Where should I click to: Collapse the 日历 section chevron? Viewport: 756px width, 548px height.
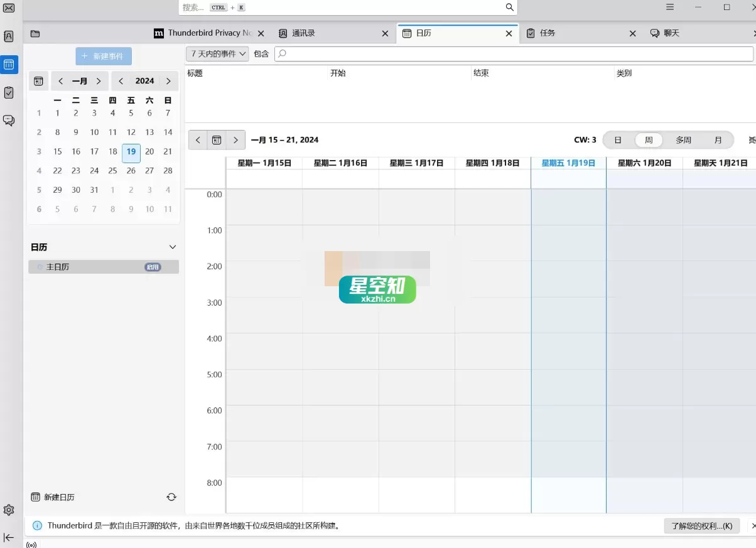point(173,247)
